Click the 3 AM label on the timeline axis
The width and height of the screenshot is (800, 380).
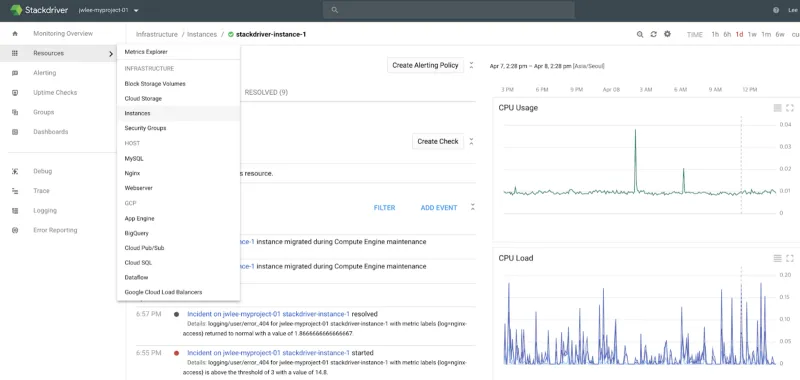coord(645,89)
